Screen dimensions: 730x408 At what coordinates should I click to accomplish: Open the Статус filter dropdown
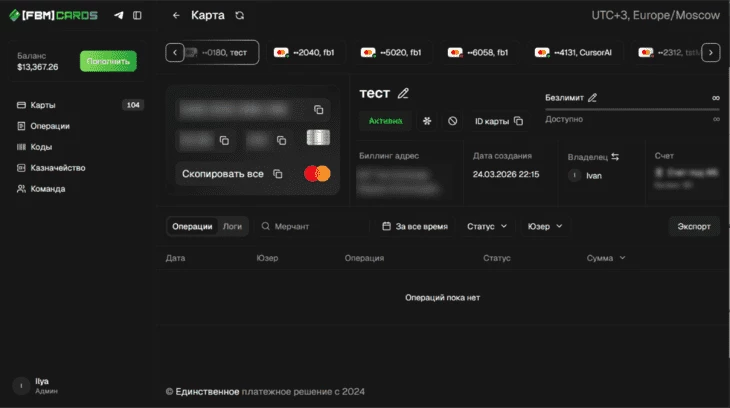click(487, 227)
